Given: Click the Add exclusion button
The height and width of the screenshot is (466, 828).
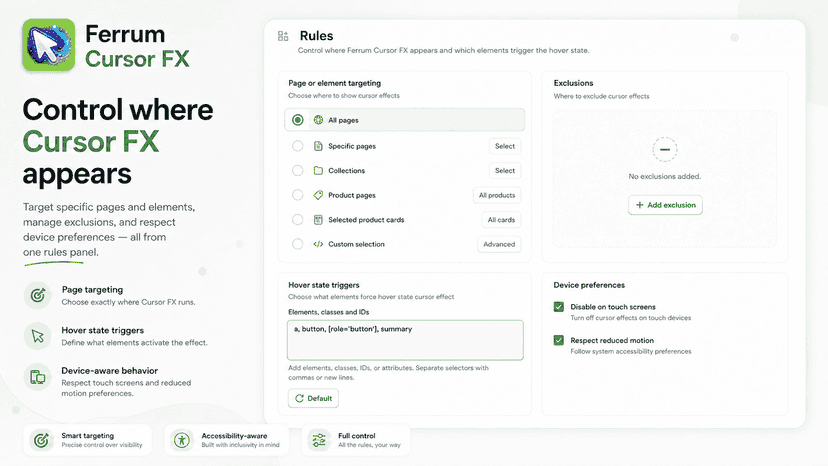Looking at the screenshot, I should pos(665,205).
